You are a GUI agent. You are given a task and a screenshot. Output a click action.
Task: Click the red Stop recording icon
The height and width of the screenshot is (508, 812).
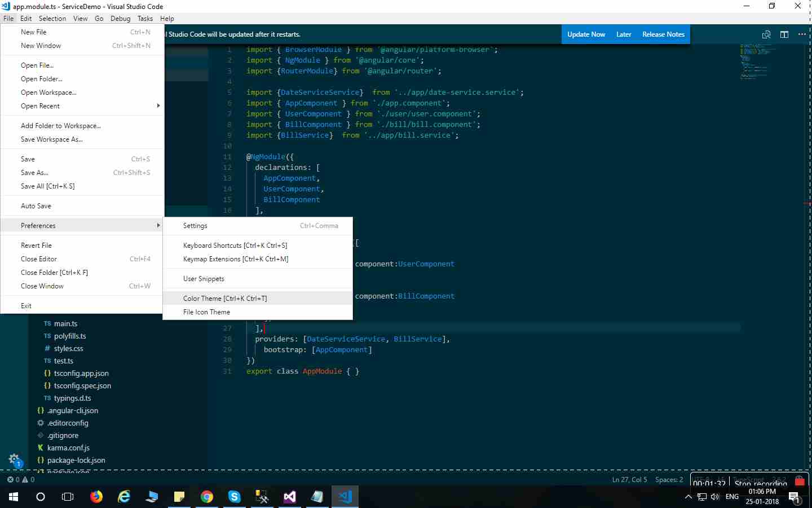[x=799, y=480]
